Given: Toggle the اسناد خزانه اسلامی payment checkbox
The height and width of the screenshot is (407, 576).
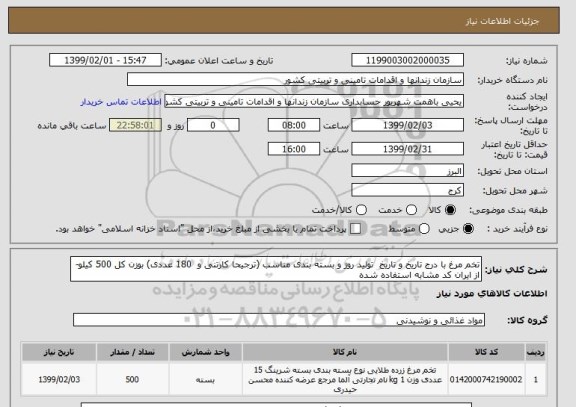Looking at the screenshot, I should tap(355, 228).
